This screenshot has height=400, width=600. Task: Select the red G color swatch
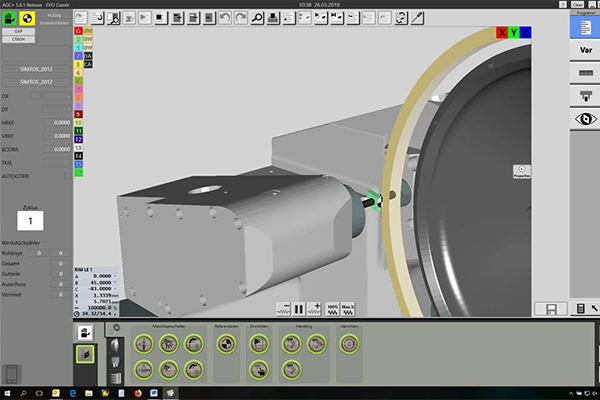point(78,33)
